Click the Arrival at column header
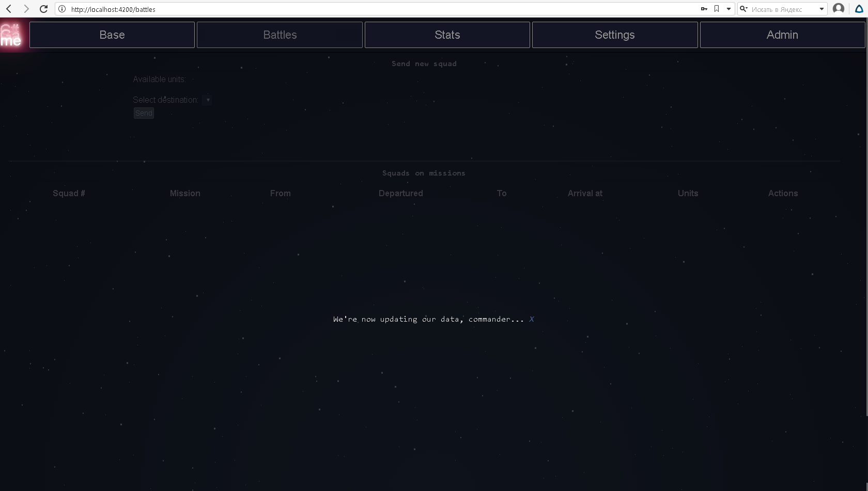The height and width of the screenshot is (491, 868). coord(585,193)
